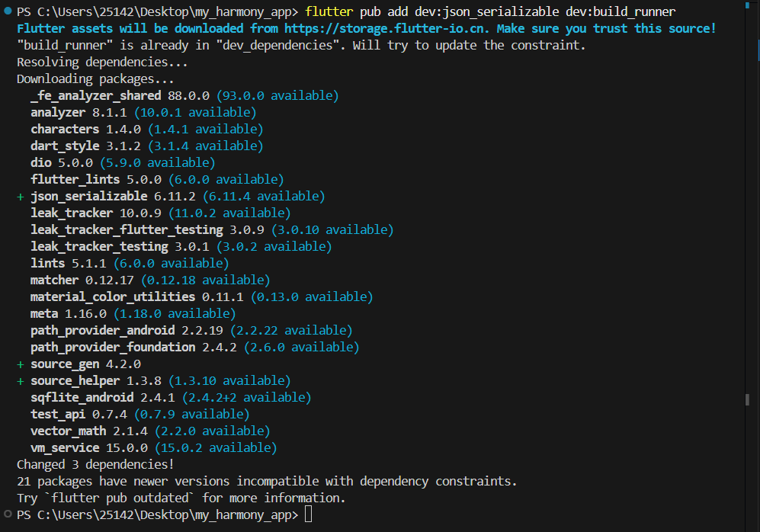Click '(0.13.0 available)' version note
Screen dimensions: 760x532
coord(312,297)
